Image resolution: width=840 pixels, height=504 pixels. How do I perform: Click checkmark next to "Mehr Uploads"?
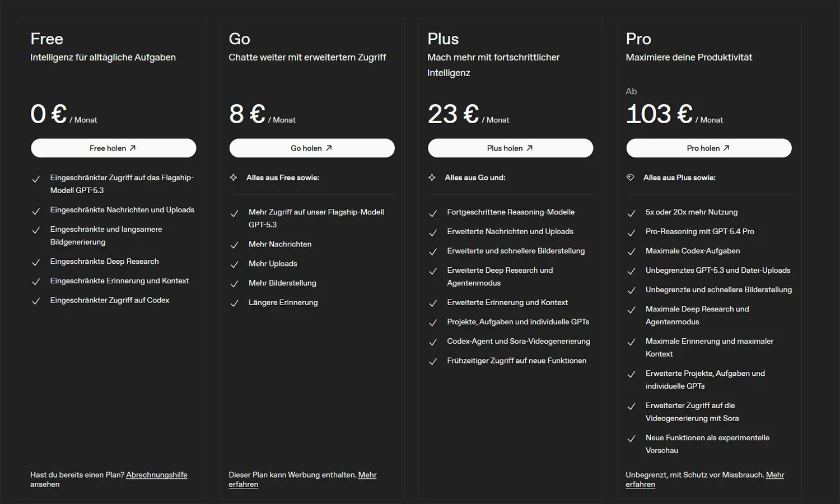click(235, 264)
